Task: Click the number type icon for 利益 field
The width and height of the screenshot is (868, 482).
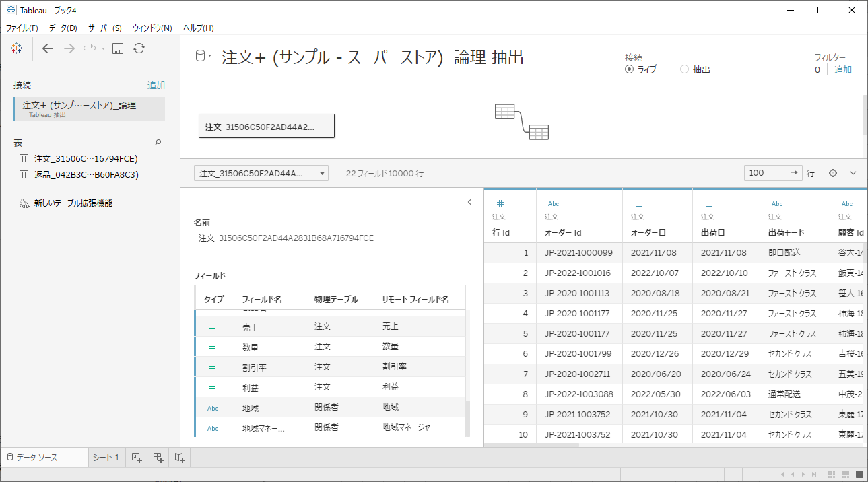Action: [x=212, y=388]
